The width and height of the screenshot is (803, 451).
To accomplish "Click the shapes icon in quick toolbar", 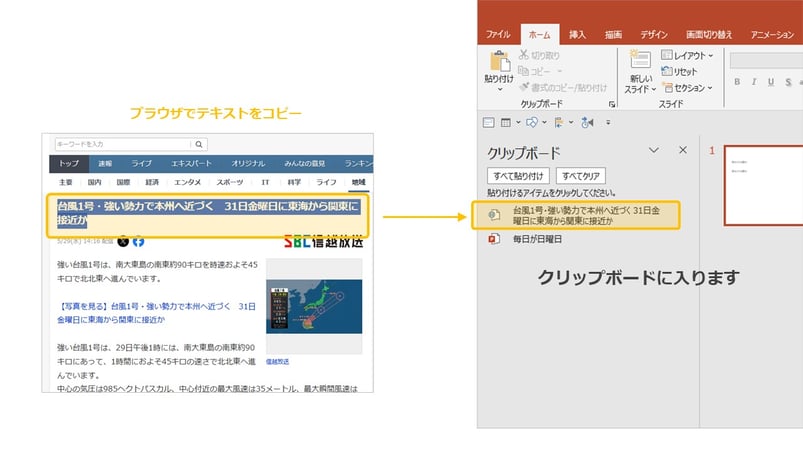I will click(532, 122).
